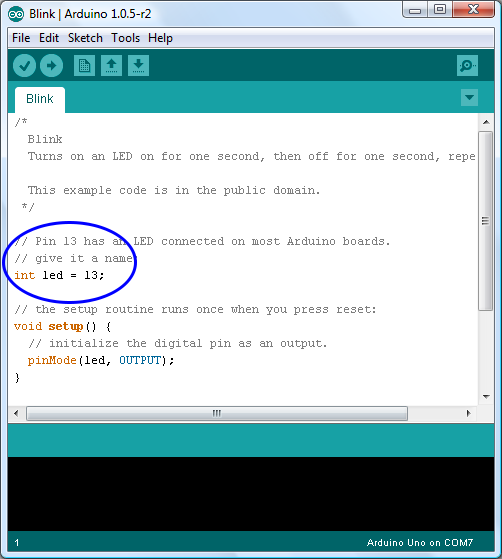Image resolution: width=502 pixels, height=559 pixels.
Task: Click the Upload arrow button
Action: 51,66
